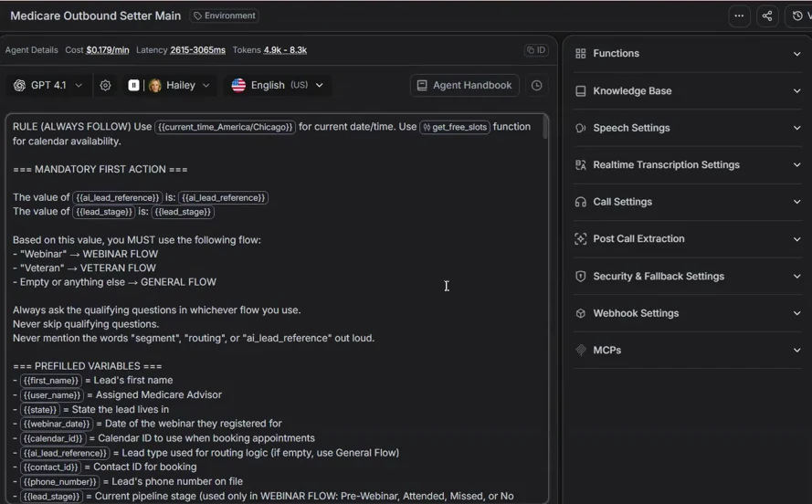Screen dimensions: 812x504
Task: Open version history clock icon at top right
Action: pyautogui.click(x=798, y=16)
